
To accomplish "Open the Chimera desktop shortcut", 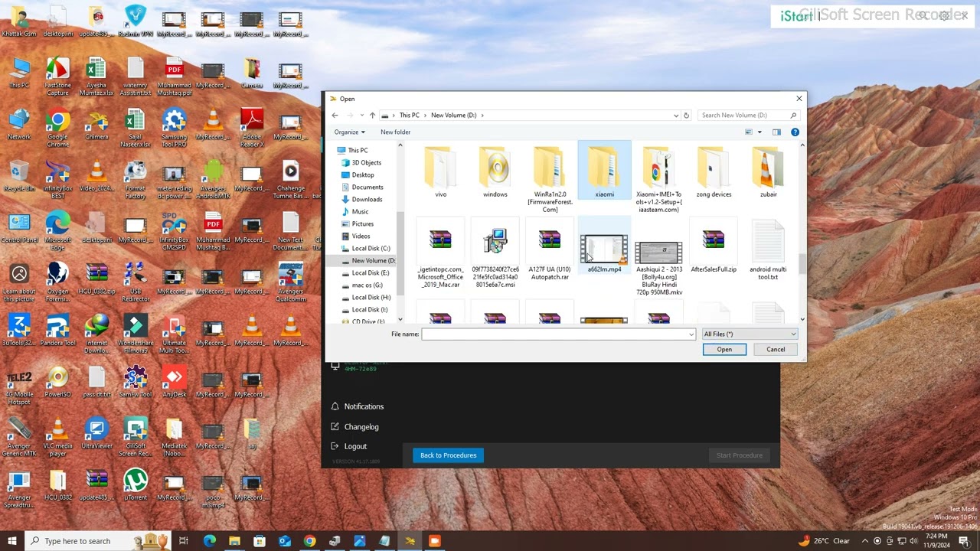I will [96, 125].
